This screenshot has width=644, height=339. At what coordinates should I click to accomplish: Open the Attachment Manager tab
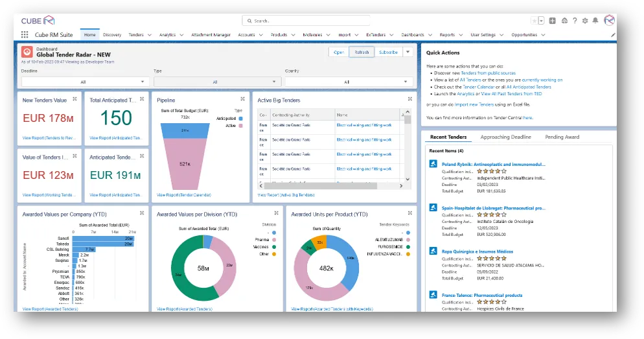click(x=211, y=35)
